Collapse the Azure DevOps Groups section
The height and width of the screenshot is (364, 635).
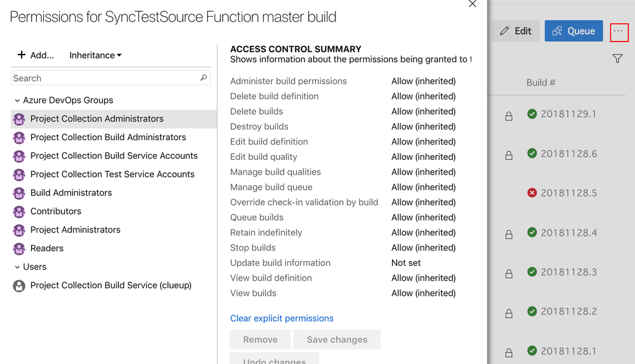coord(17,100)
